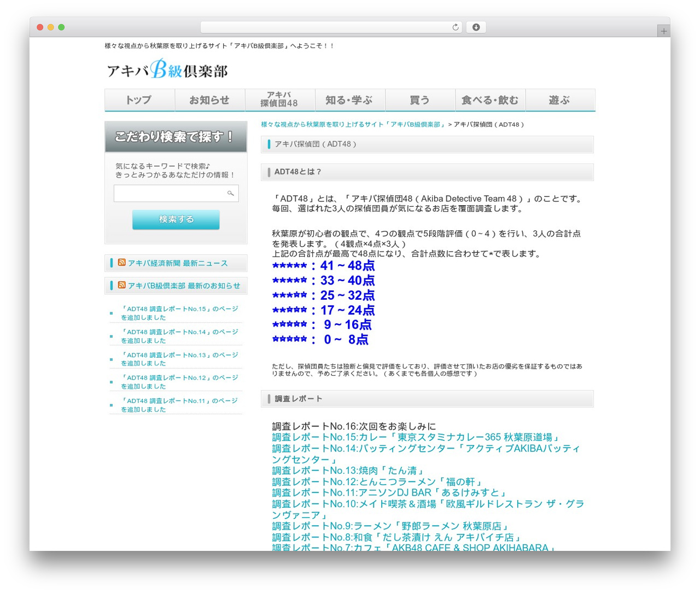Screen dimensions: 700x593
Task: Add a new browser tab
Action: [664, 31]
